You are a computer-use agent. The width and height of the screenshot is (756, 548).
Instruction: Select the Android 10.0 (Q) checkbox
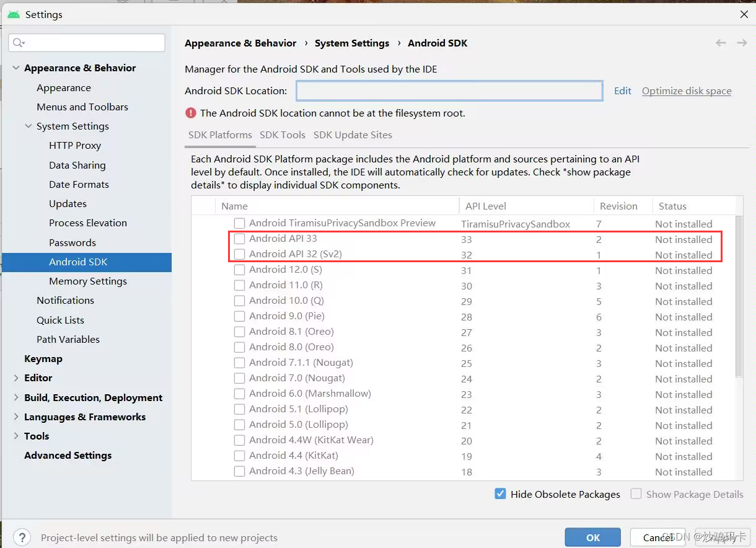click(x=239, y=301)
